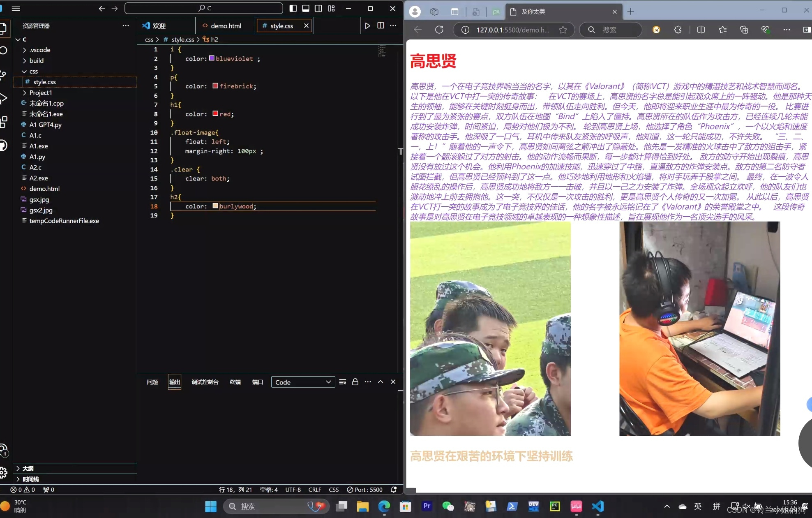812x518 pixels.
Task: Open the 调试控制台 panel tab
Action: 205,382
